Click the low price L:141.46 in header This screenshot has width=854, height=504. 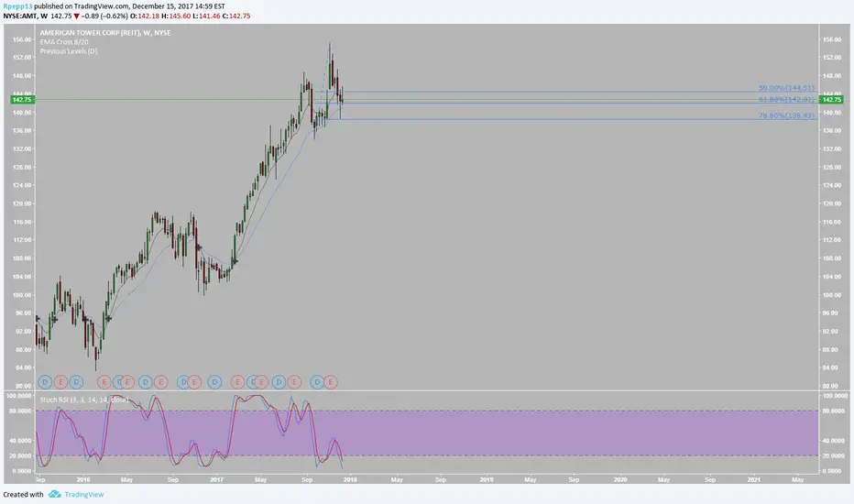(x=206, y=16)
